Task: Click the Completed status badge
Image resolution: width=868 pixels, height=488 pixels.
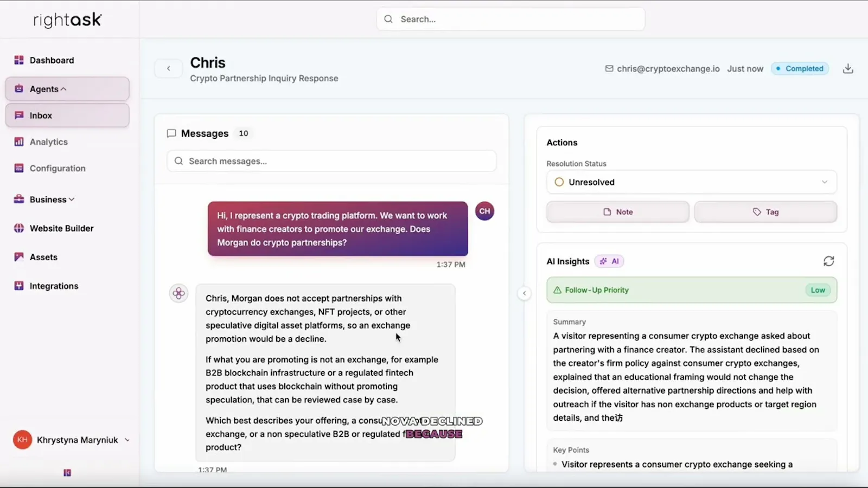Action: click(800, 69)
